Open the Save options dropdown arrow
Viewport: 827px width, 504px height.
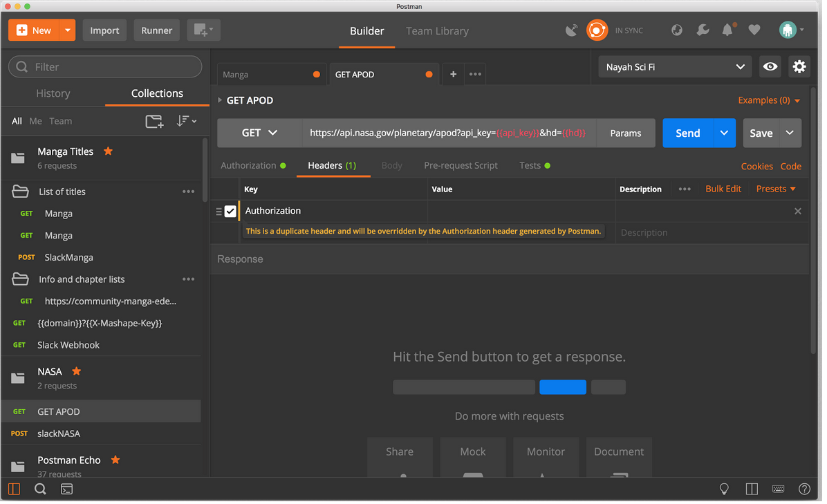coord(790,133)
